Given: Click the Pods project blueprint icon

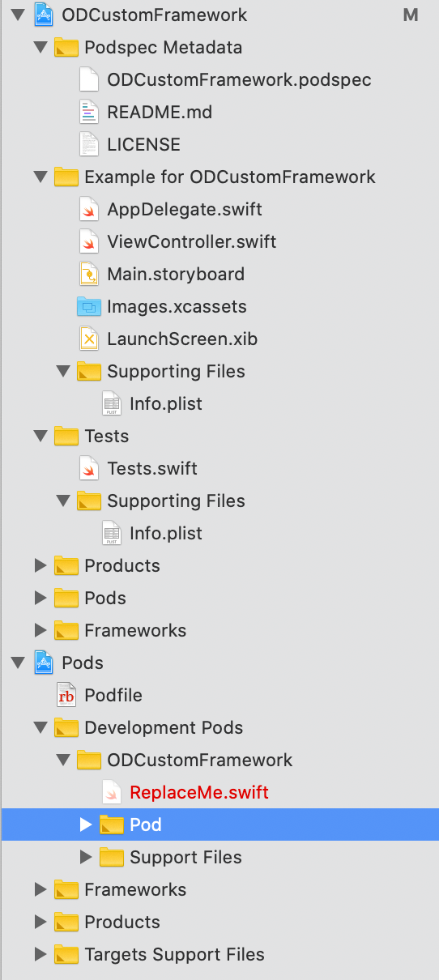Looking at the screenshot, I should point(44,663).
